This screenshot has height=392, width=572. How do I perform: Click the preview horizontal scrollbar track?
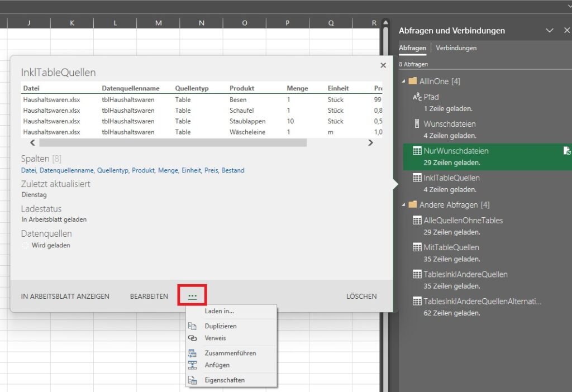click(x=173, y=142)
